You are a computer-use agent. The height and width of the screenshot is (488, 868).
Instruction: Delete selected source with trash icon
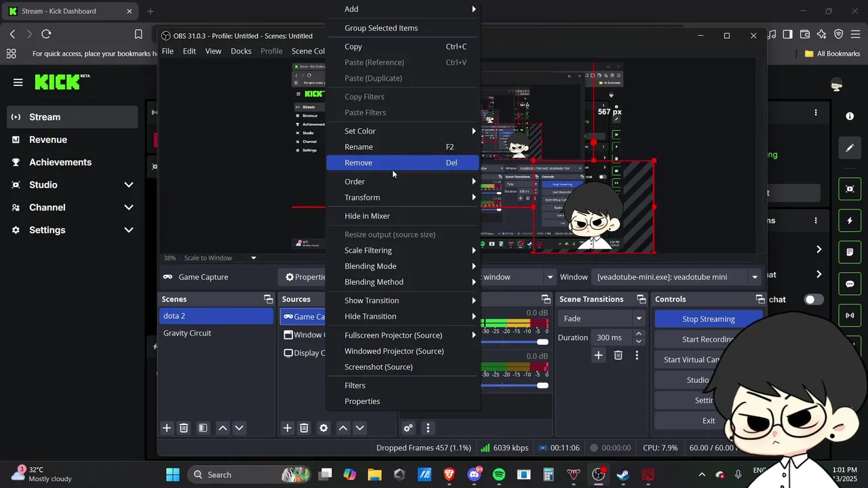pos(304,428)
